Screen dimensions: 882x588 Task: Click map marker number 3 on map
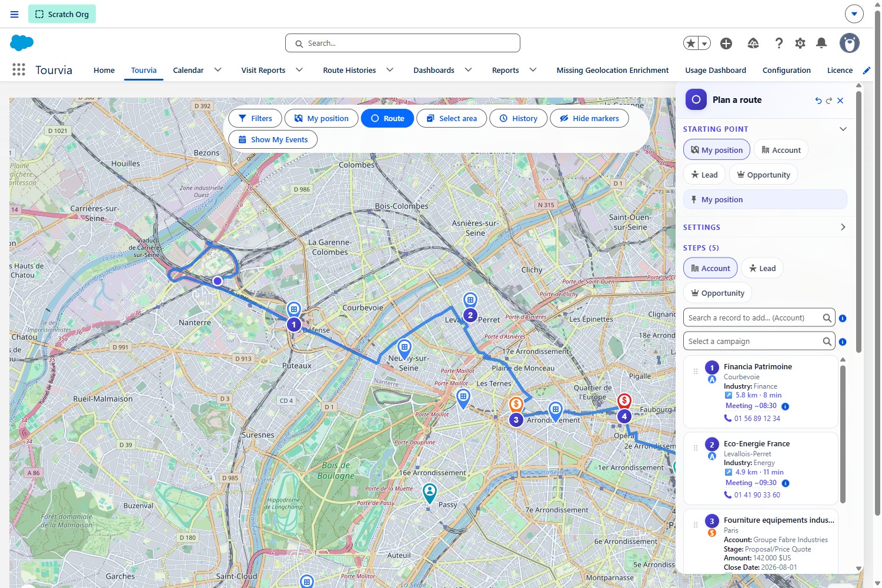coord(516,420)
